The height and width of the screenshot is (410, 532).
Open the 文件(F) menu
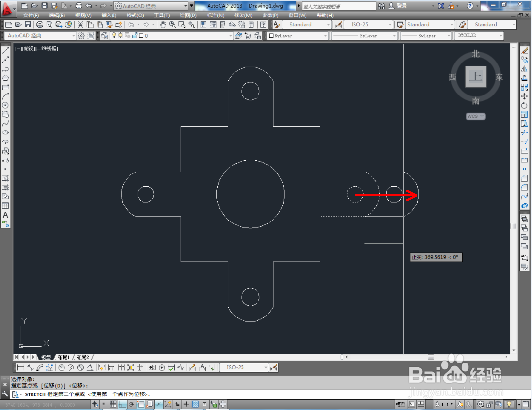31,15
